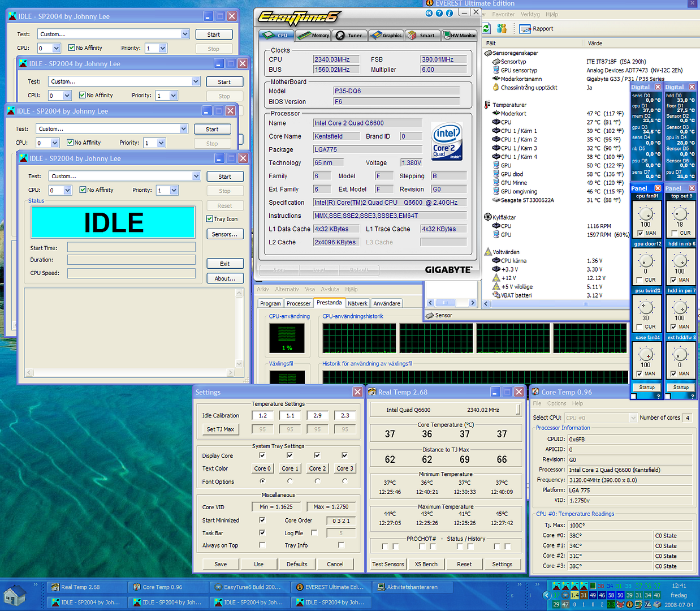Click EVEREST left pane right-scroll arrow
The width and height of the screenshot is (700, 611).
473,303
